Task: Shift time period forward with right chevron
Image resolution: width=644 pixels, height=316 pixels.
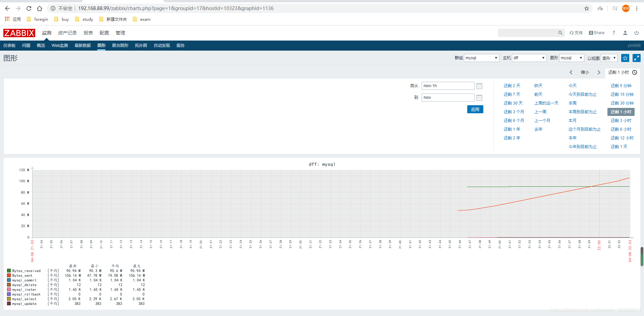Action: [599, 72]
